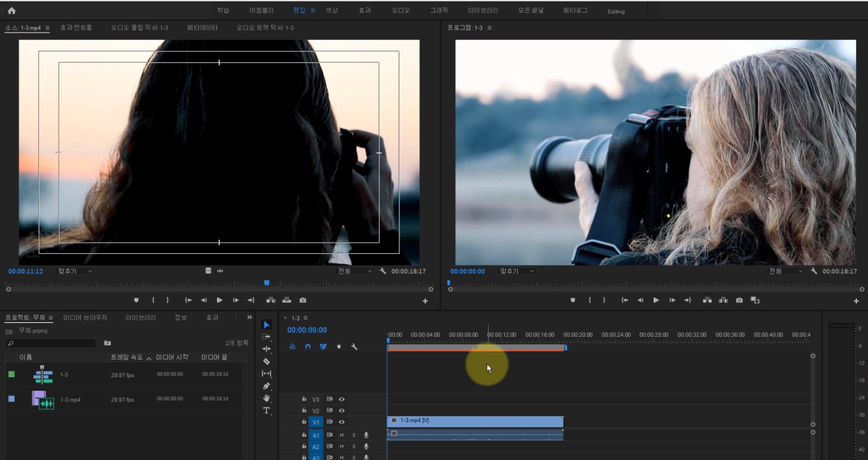Select the 1-3.mp4 video clip on V1

pos(474,421)
